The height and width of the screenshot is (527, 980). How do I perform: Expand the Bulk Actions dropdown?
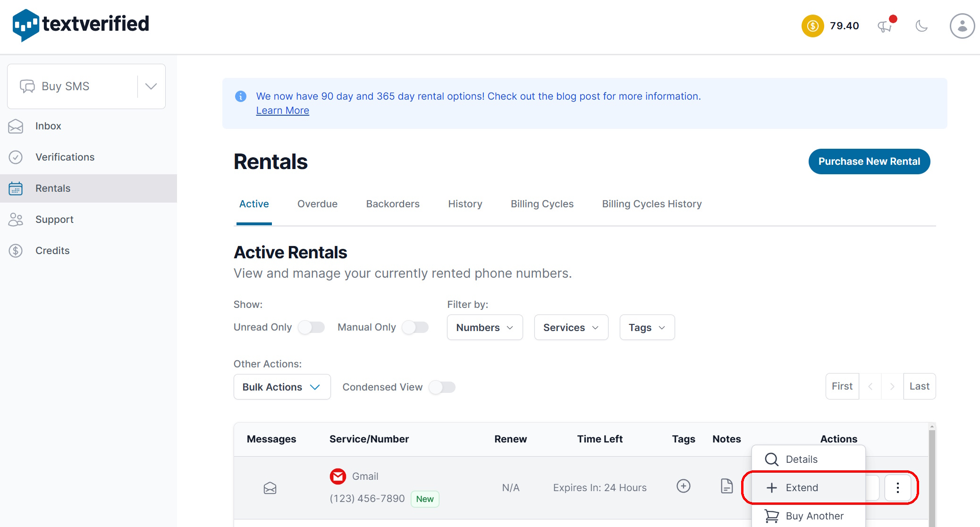point(280,387)
